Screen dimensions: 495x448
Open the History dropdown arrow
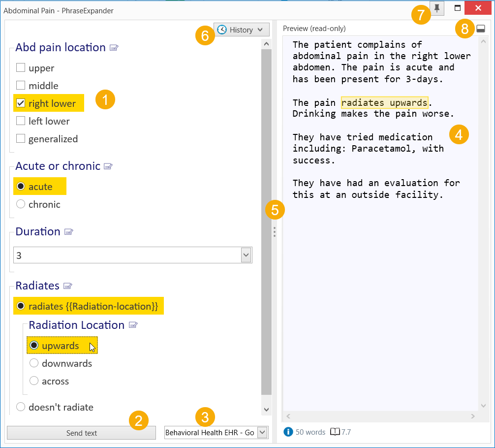[260, 30]
